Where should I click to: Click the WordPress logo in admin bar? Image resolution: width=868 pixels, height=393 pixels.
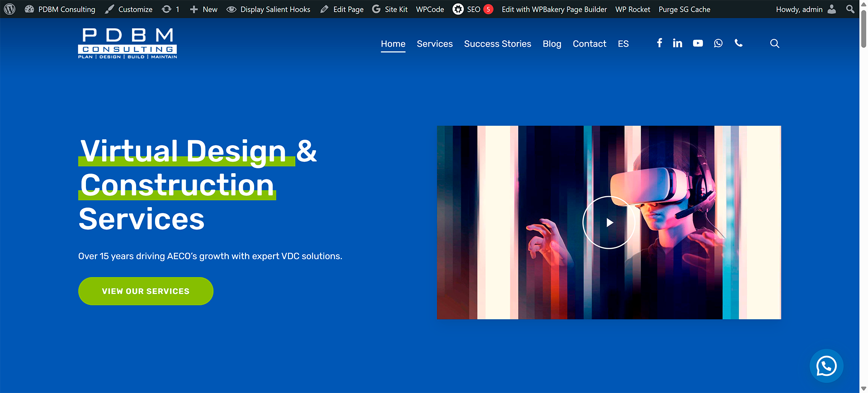click(9, 9)
